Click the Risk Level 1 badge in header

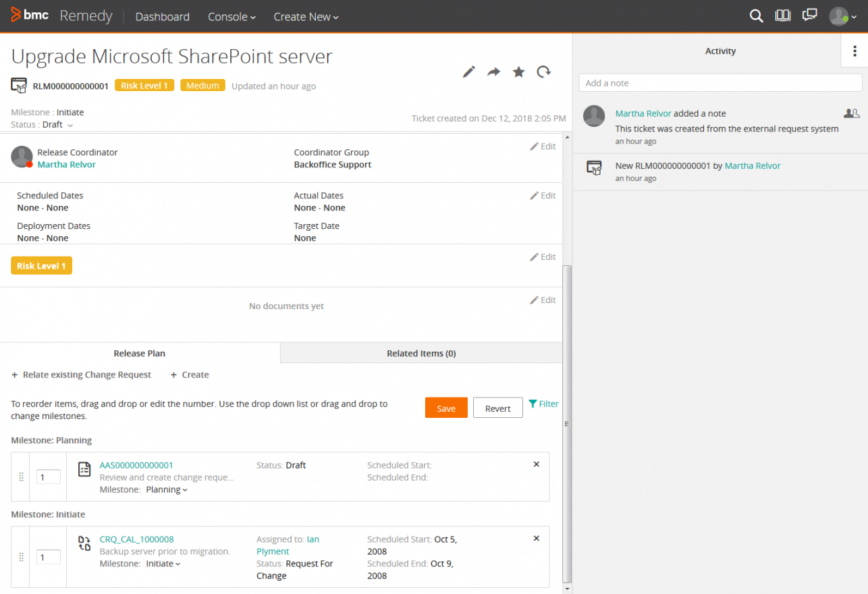(x=144, y=86)
